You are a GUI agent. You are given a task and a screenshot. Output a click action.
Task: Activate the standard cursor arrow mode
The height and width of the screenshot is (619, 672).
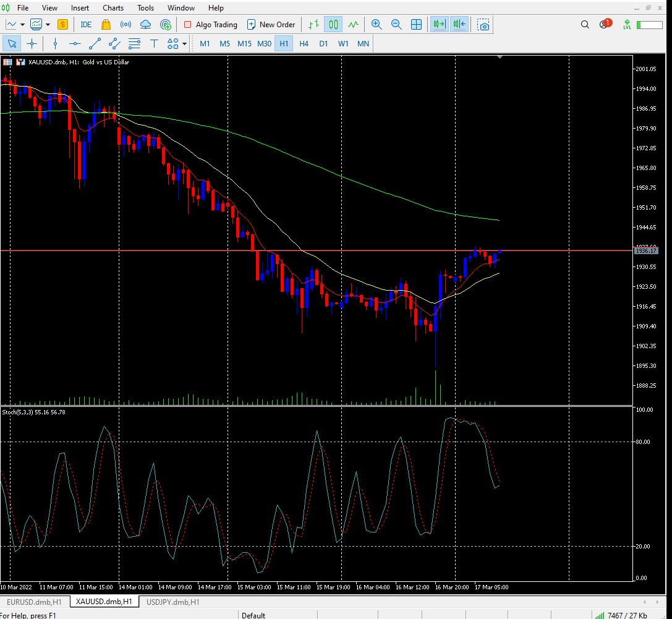click(12, 43)
